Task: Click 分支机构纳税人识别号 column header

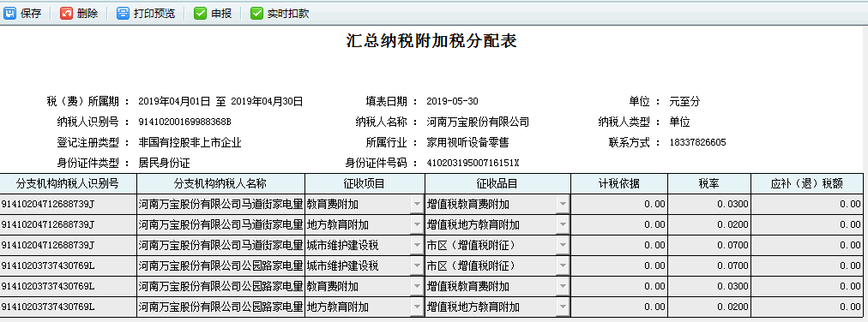Action: 68,184
